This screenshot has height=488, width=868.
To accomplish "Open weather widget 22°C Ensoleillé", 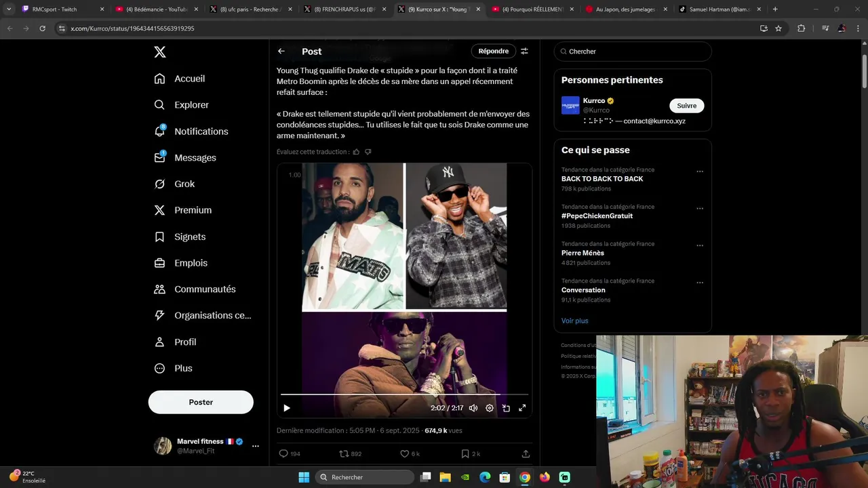I will pos(27,477).
